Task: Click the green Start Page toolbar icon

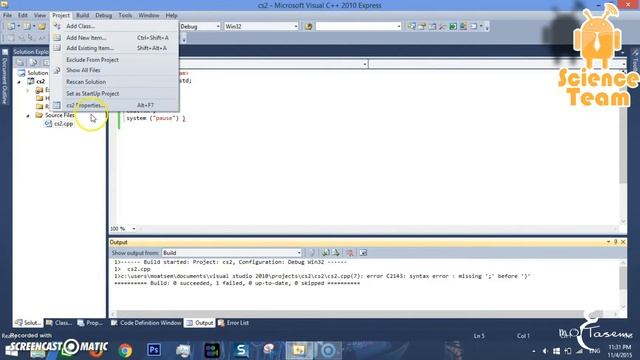Action: click(x=453, y=27)
